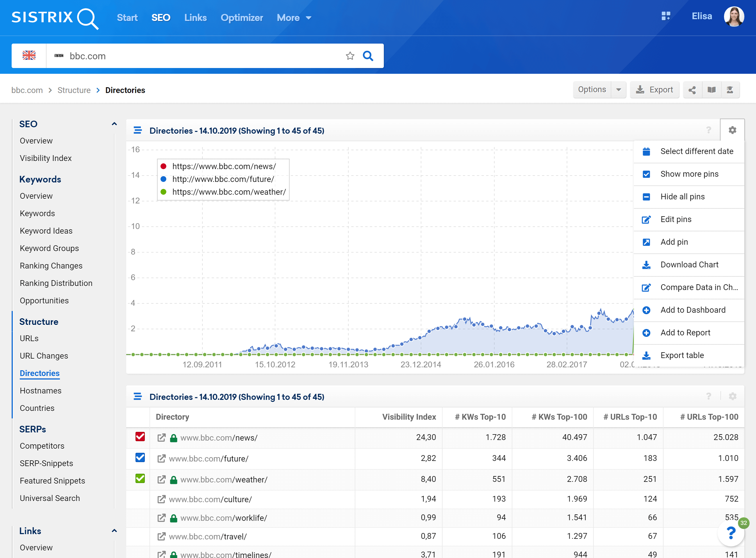
Task: Open external link for www.bbc.com/culture/
Action: pos(162,499)
